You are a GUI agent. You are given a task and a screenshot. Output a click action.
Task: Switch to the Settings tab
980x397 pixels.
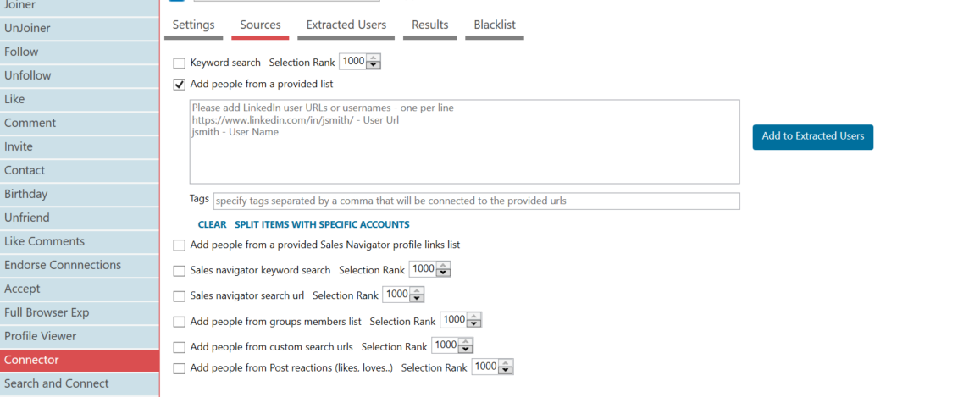(x=194, y=25)
